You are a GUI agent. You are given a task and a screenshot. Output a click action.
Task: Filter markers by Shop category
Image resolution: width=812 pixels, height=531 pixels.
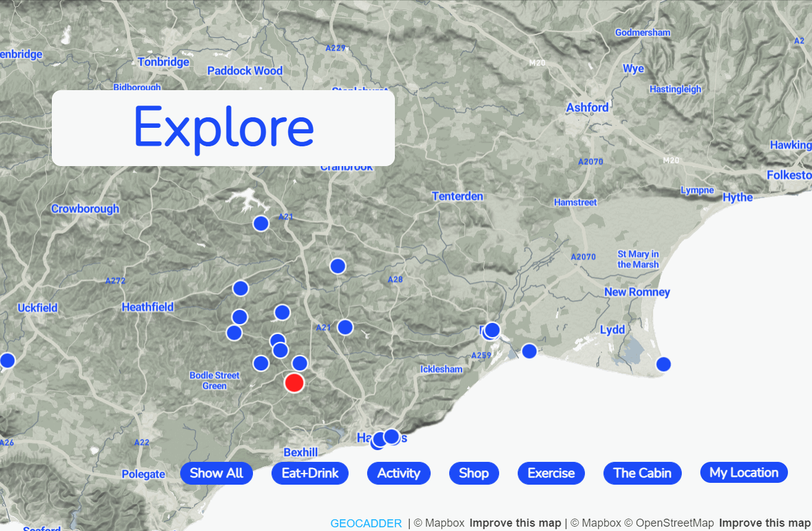474,474
